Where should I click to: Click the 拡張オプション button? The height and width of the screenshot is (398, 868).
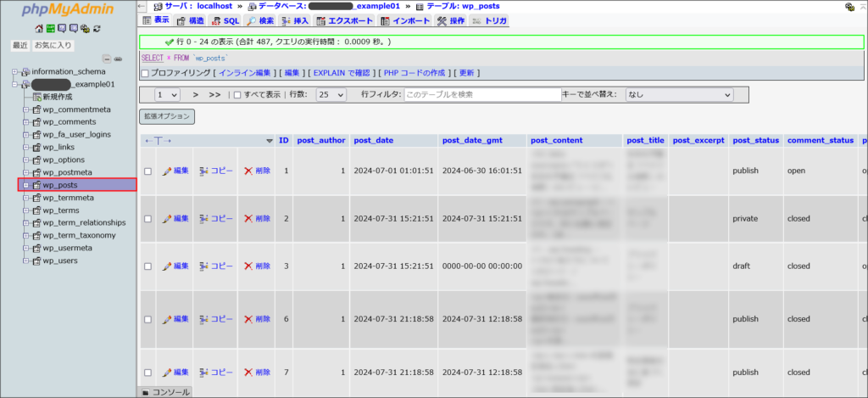click(167, 116)
